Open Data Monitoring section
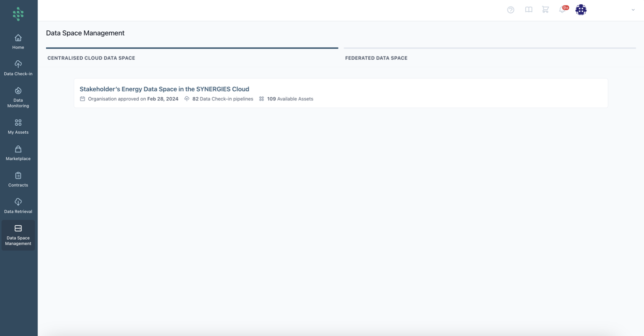 (18, 97)
